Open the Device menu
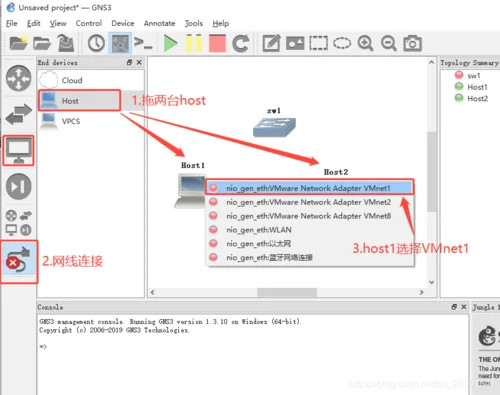500x395 pixels. coord(123,23)
